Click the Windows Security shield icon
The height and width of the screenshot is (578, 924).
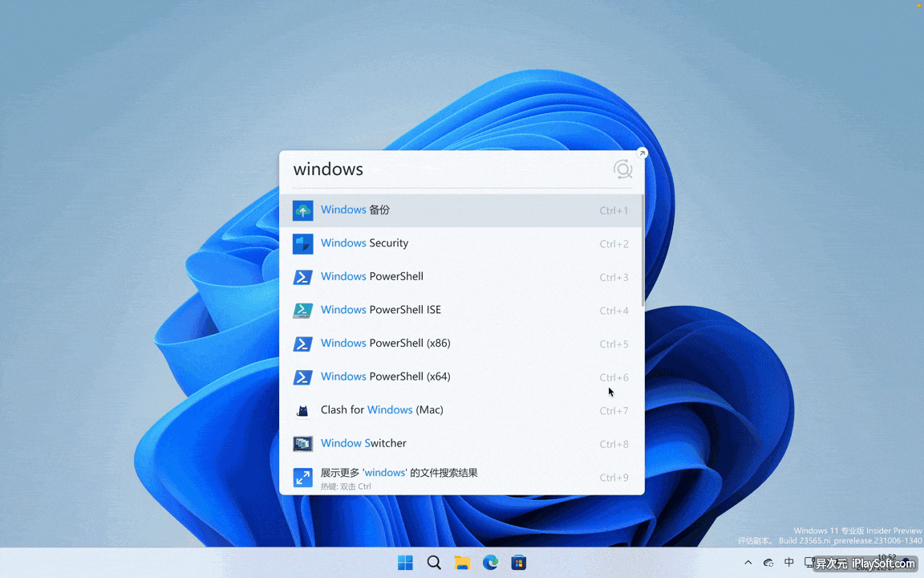[x=303, y=243]
